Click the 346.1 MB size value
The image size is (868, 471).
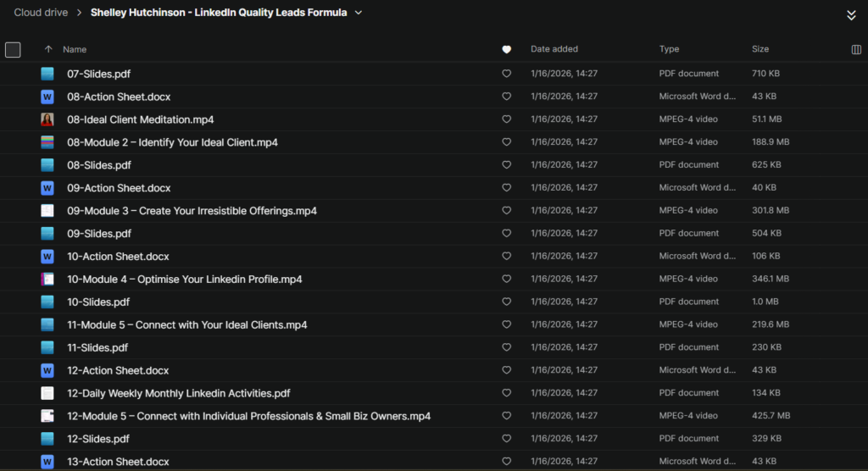[x=771, y=279]
